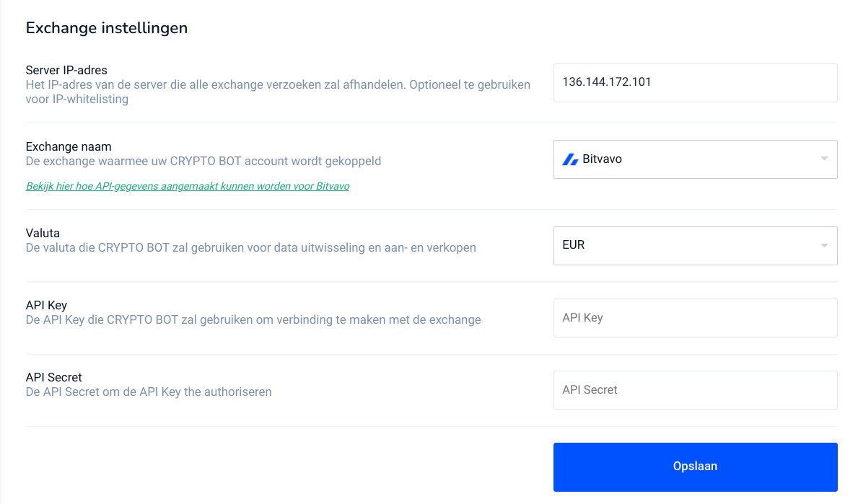Click the chevron icon on the EUR selector
The width and height of the screenshot is (858, 504).
point(823,245)
